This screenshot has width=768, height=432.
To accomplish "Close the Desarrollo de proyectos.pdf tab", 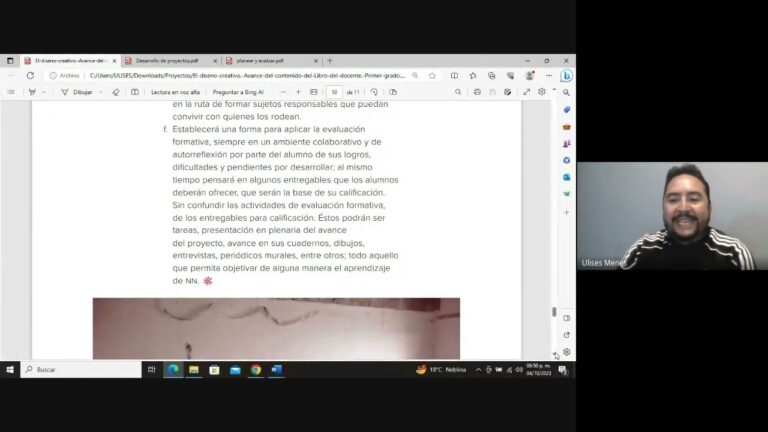I will tap(215, 61).
